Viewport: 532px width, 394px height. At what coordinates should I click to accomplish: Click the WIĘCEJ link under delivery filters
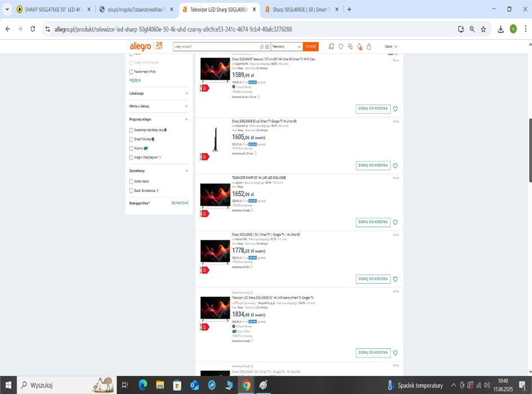click(135, 80)
